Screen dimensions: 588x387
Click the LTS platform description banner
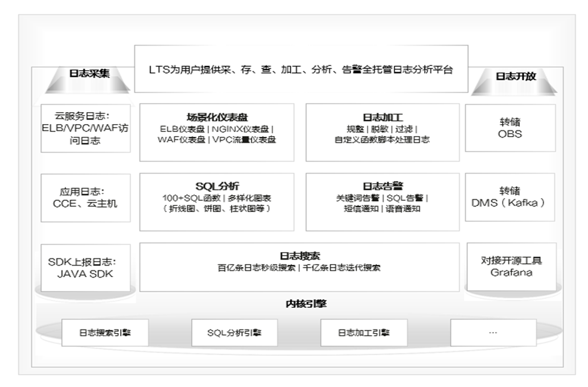point(301,69)
